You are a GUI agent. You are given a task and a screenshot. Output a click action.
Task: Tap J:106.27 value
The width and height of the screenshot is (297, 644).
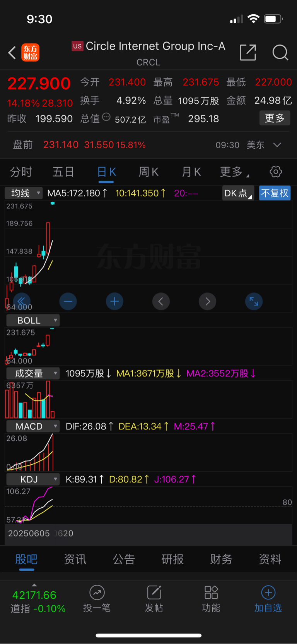175,479
